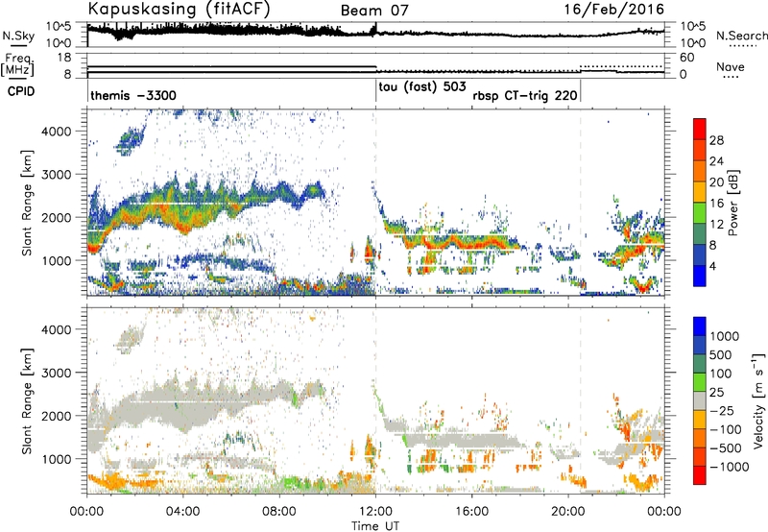
Task: Click the grey segment of Velocity color bar
Action: 700,401
